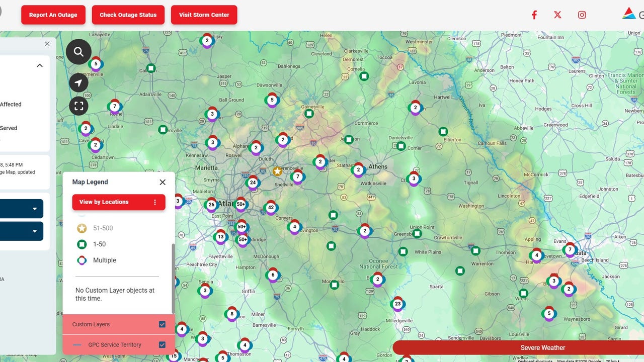The height and width of the screenshot is (362, 644).
Task: Select the 3 outage cluster near Senoia
Action: (205, 291)
